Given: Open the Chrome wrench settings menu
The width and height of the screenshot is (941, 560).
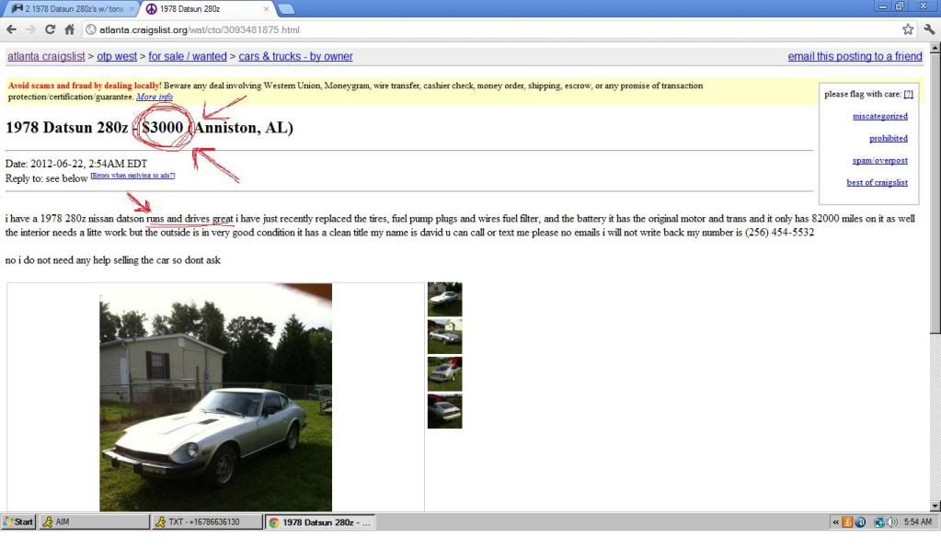Looking at the screenshot, I should pyautogui.click(x=929, y=29).
